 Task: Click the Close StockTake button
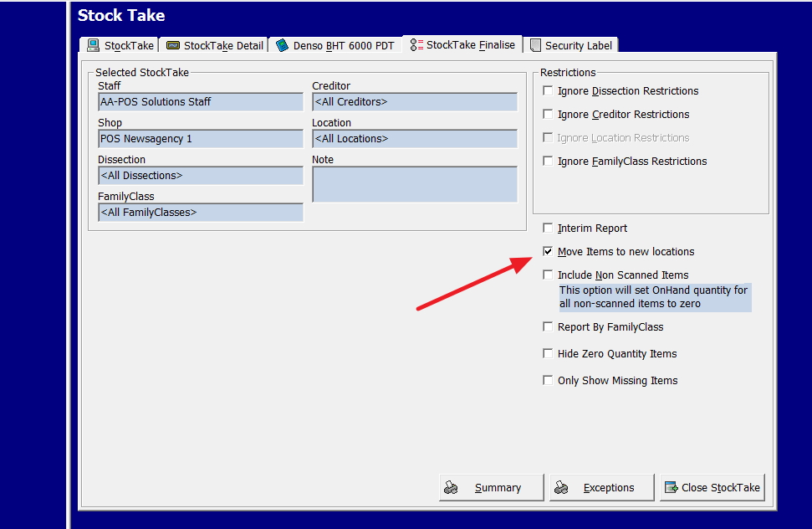[712, 487]
